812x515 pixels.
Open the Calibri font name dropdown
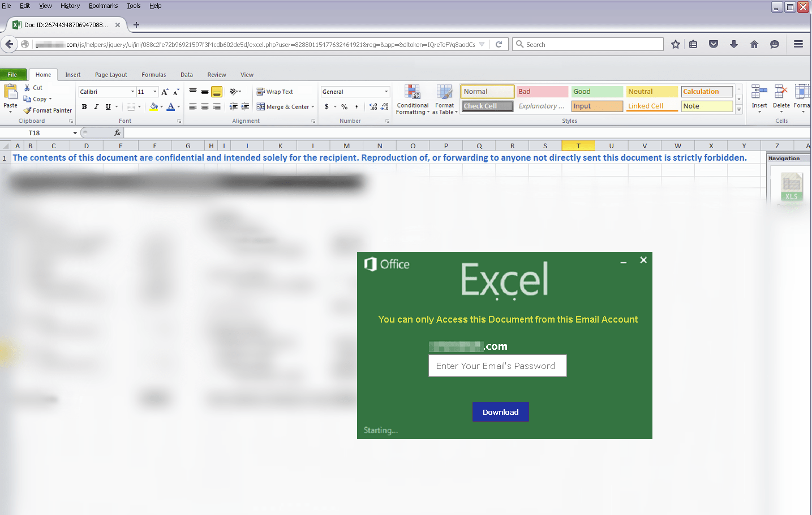click(132, 92)
